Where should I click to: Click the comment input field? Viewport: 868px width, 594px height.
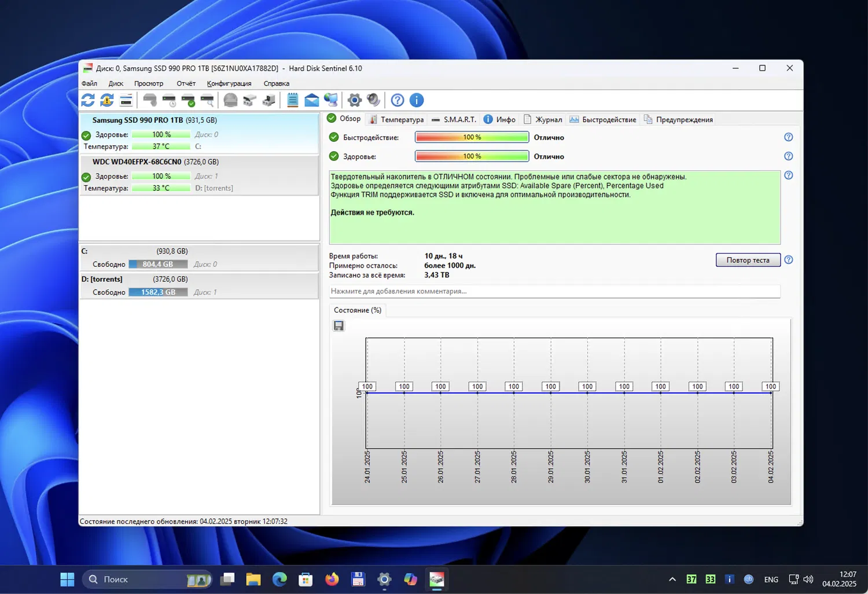click(x=554, y=291)
